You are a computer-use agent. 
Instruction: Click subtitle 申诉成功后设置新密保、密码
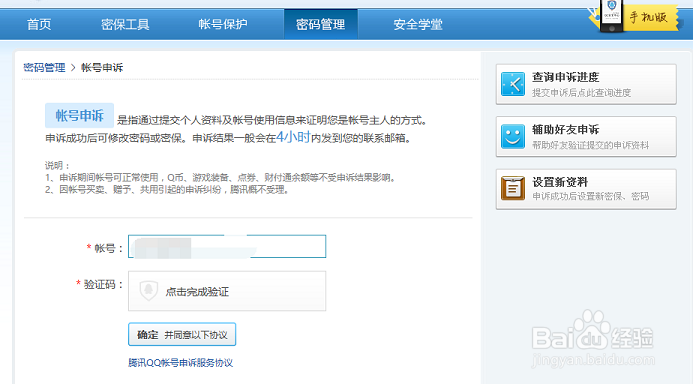pyautogui.click(x=590, y=196)
